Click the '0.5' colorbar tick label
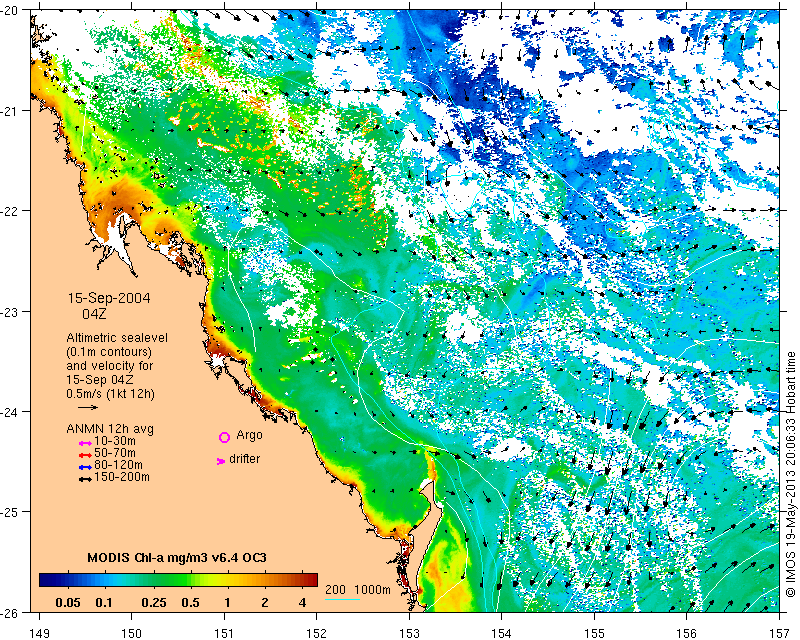Screen dimensions: 800x640 tap(190, 603)
